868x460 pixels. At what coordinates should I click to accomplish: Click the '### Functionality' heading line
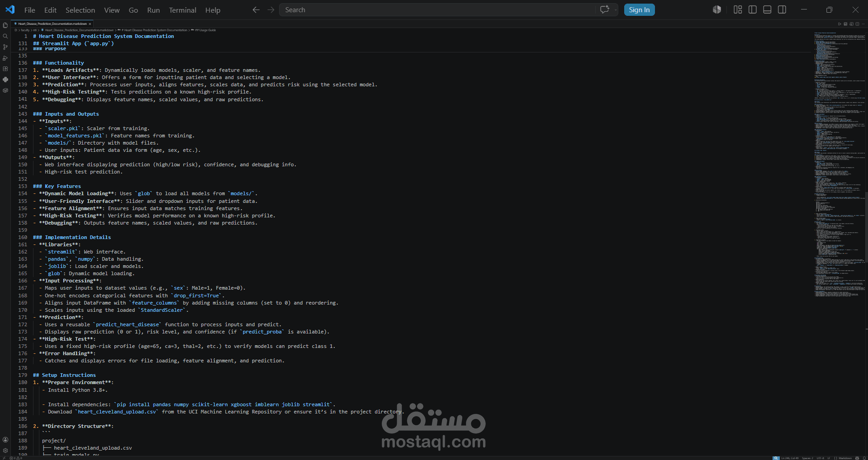58,63
